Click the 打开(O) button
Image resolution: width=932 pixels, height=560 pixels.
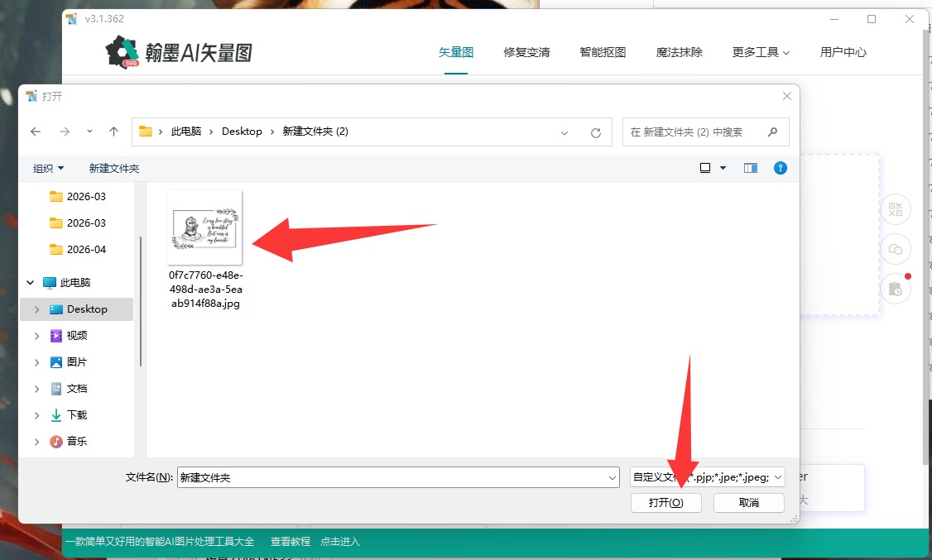tap(665, 502)
